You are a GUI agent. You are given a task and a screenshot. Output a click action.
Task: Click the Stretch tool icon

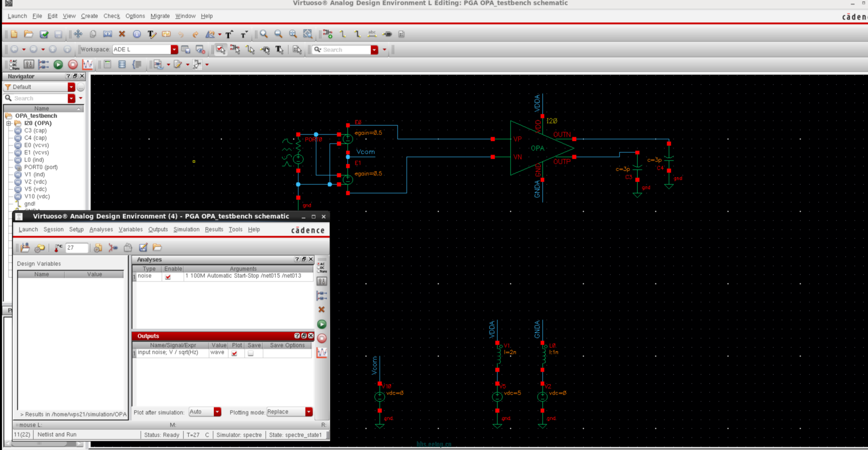[107, 34]
